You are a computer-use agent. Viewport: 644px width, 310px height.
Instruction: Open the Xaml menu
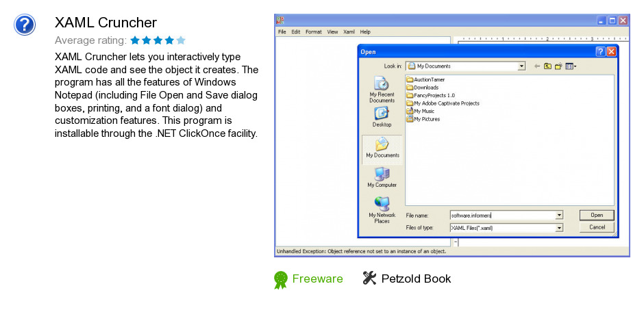tap(349, 31)
